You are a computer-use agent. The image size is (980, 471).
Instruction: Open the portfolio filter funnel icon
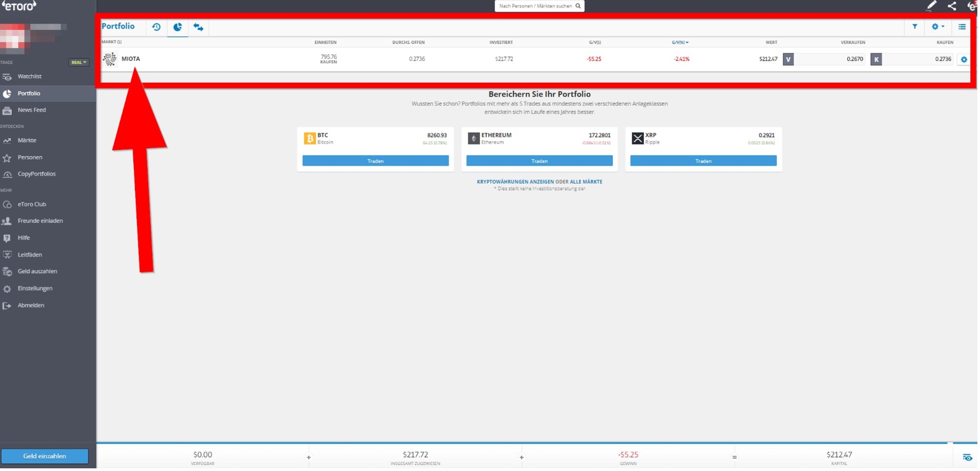(914, 27)
